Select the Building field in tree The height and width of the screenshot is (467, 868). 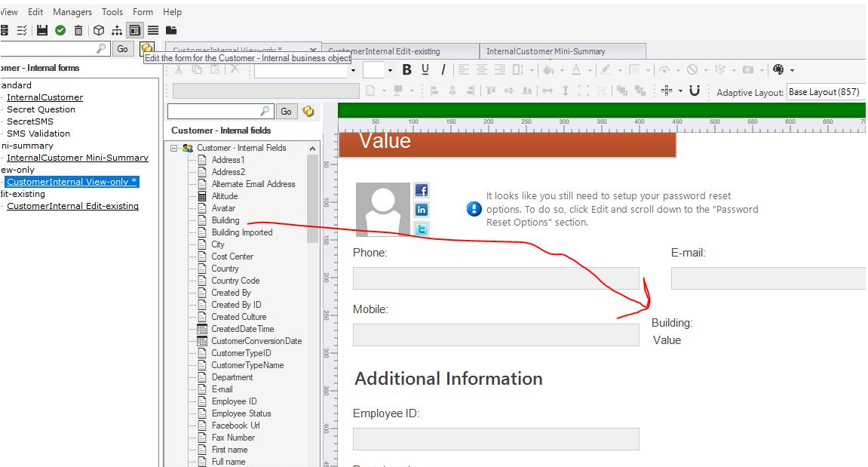(x=225, y=220)
